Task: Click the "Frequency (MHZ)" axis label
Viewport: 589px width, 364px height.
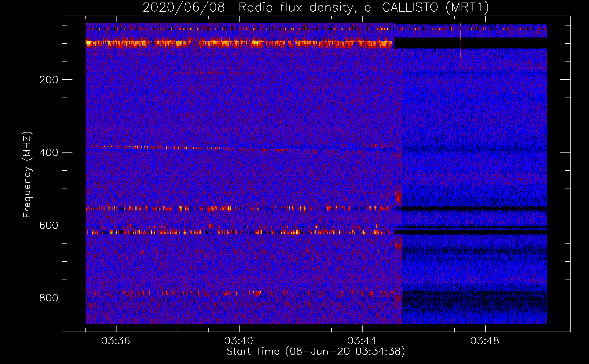Action: [x=27, y=174]
